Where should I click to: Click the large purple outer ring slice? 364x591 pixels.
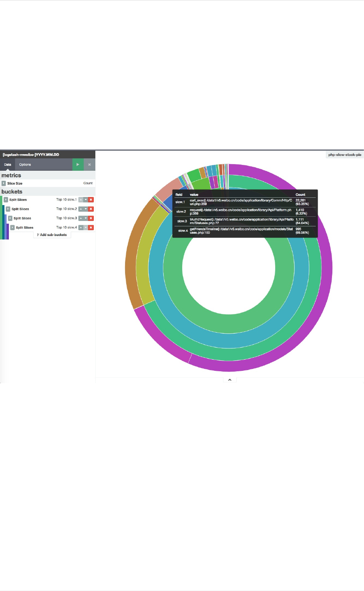pyautogui.click(x=327, y=268)
